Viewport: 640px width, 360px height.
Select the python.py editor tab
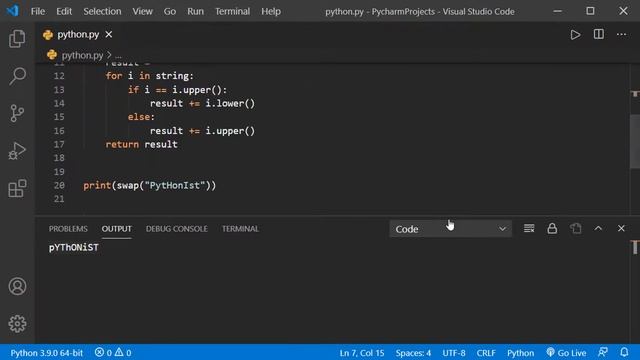point(78,35)
